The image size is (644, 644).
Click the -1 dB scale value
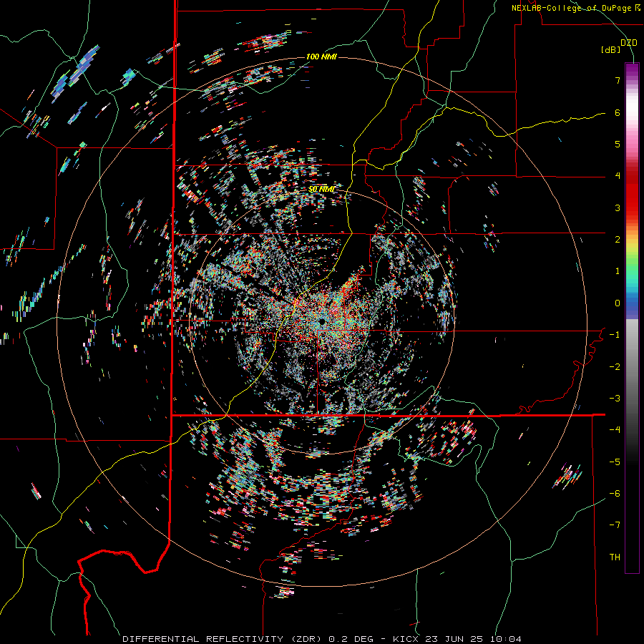point(615,335)
